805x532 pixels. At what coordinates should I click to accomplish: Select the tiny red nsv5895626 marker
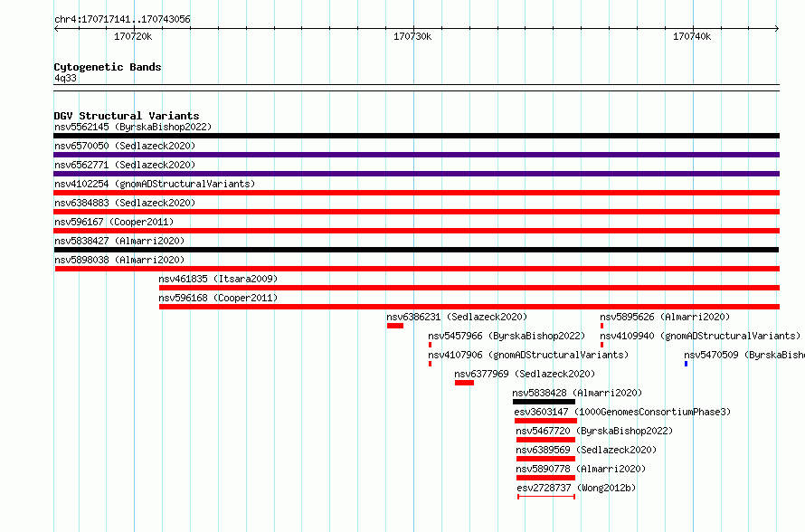601,326
